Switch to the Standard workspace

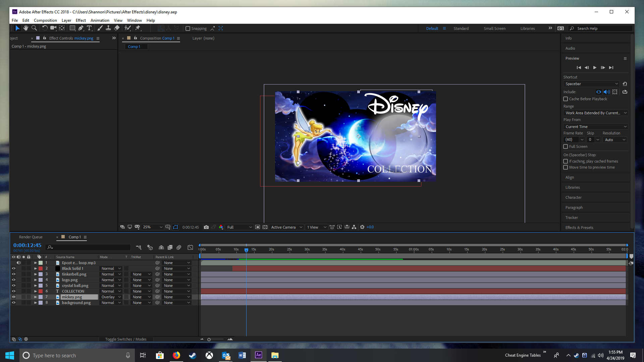[x=461, y=28]
